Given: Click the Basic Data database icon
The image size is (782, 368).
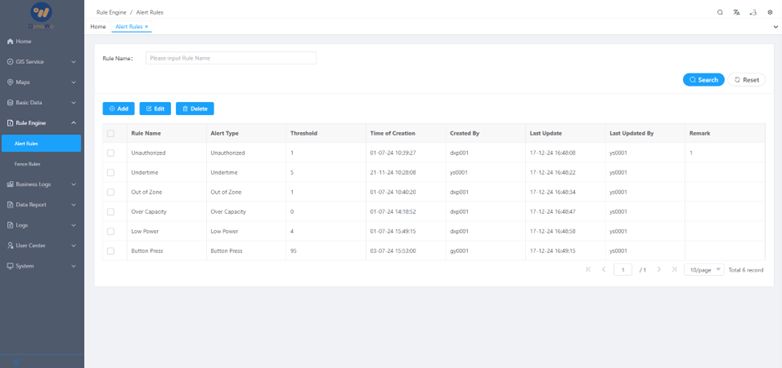Looking at the screenshot, I should coord(10,103).
